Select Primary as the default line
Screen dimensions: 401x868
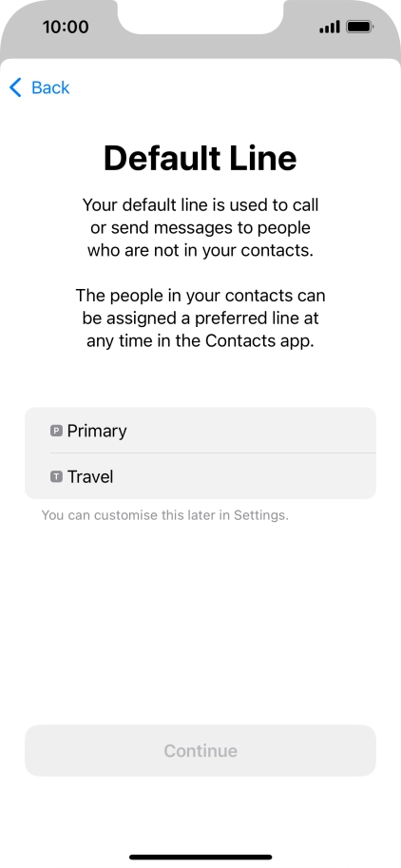200,430
